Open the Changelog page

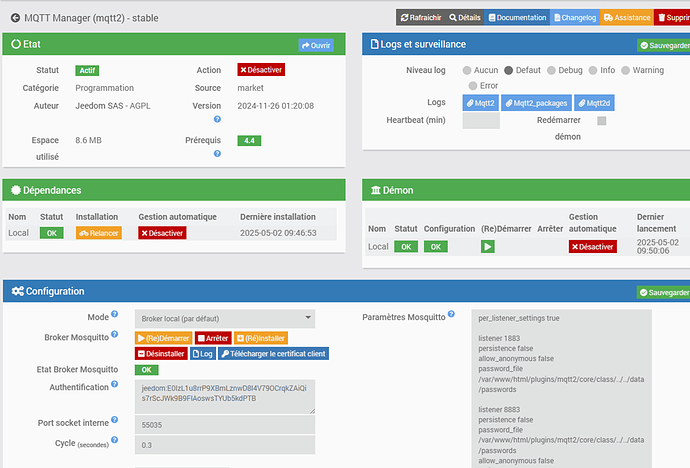[575, 18]
